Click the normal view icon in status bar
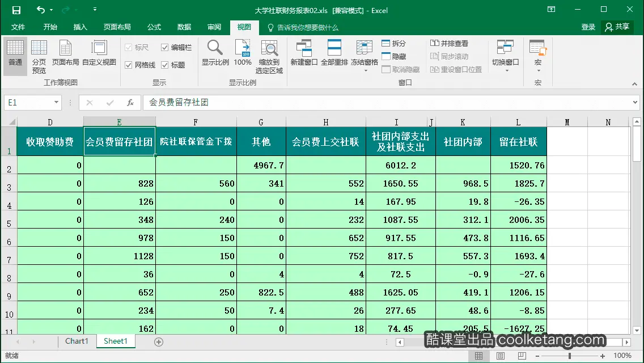 tap(479, 356)
